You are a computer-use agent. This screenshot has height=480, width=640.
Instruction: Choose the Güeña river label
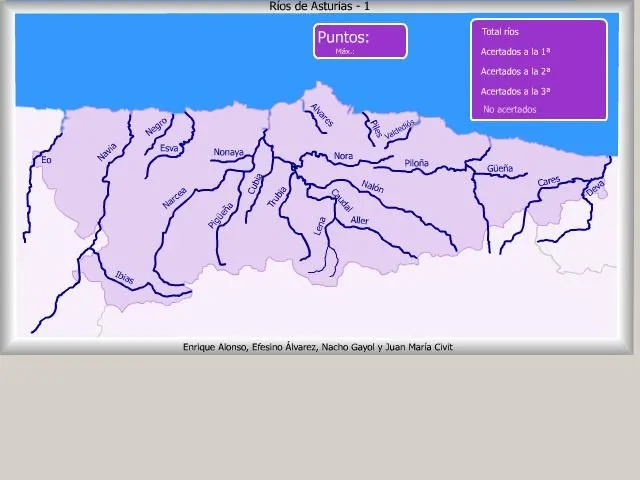pyautogui.click(x=500, y=168)
